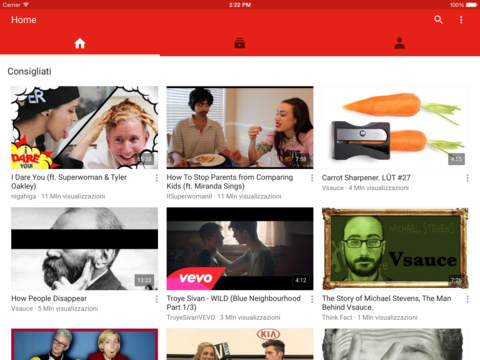480x360 pixels.
Task: Select the 'TroyeSivanVEVO · 3 Mln visualizzazioni' text
Action: click(223, 317)
